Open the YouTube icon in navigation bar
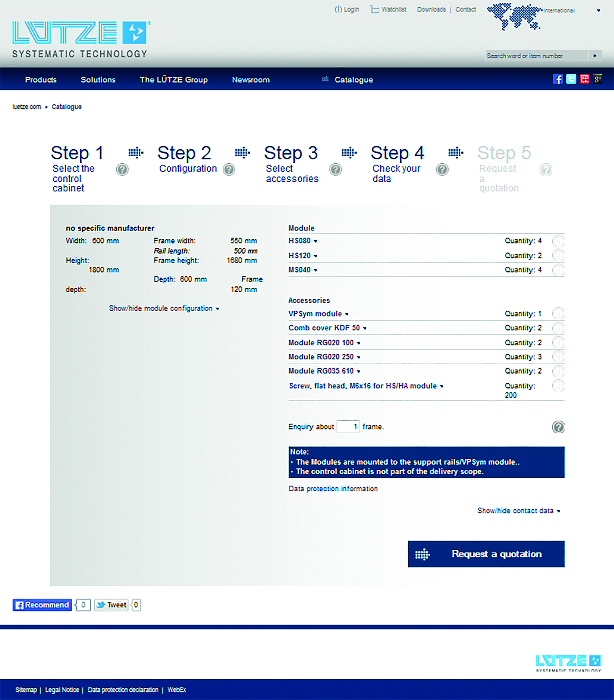The height and width of the screenshot is (700, 614). click(x=584, y=79)
